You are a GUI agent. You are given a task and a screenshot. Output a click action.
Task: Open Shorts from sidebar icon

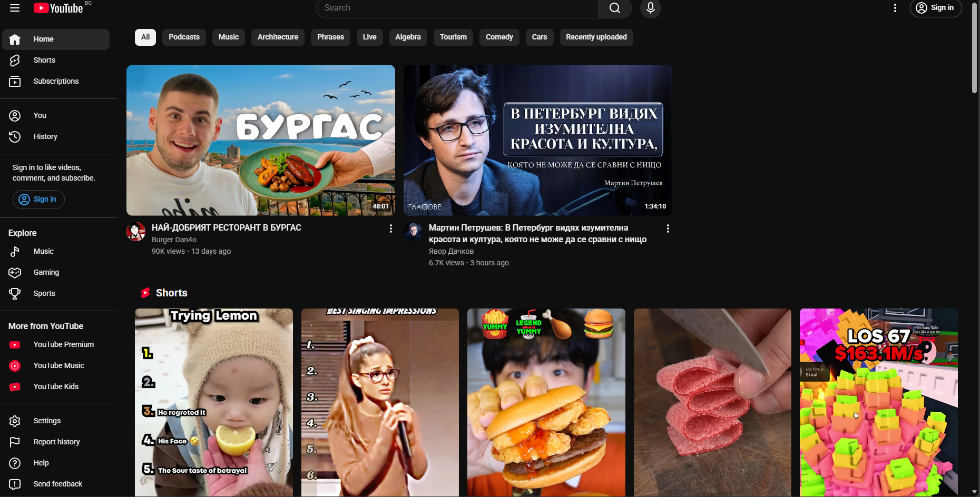click(x=15, y=61)
